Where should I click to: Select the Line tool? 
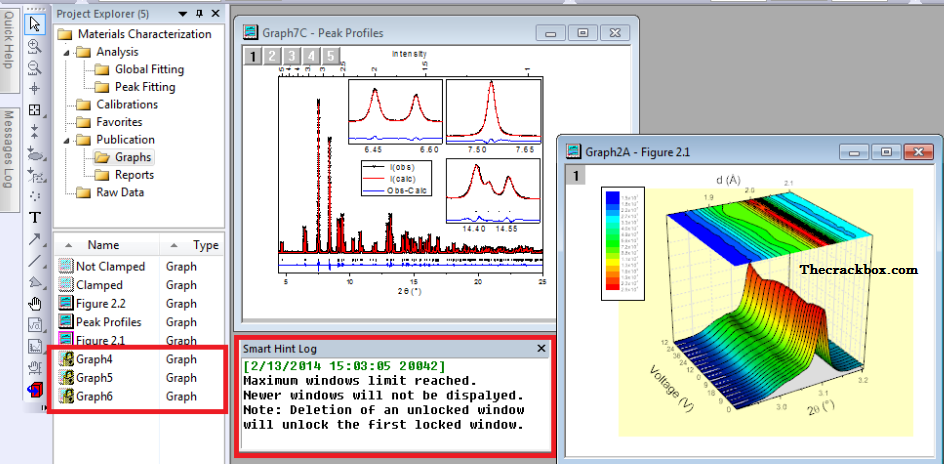[x=35, y=260]
